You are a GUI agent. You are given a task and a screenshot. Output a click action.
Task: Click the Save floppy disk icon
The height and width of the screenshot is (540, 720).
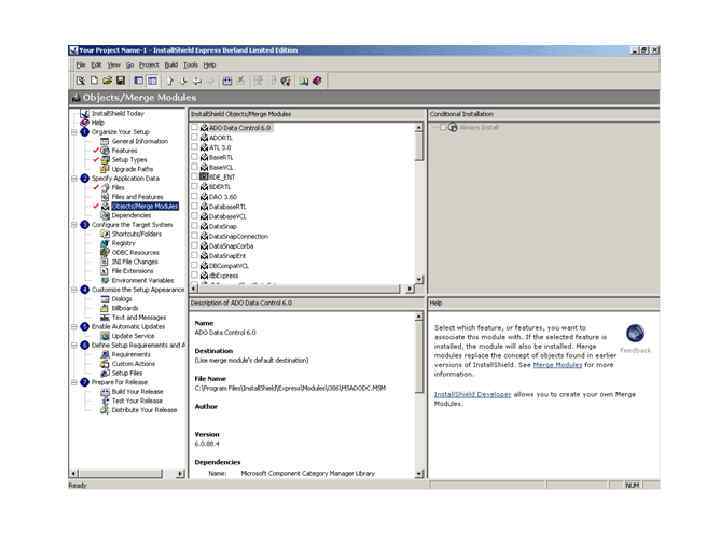point(120,81)
